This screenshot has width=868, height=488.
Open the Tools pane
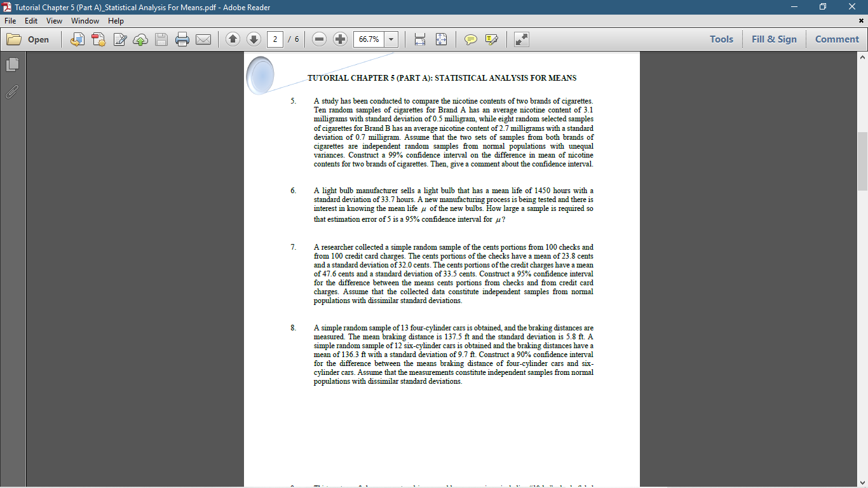point(721,39)
